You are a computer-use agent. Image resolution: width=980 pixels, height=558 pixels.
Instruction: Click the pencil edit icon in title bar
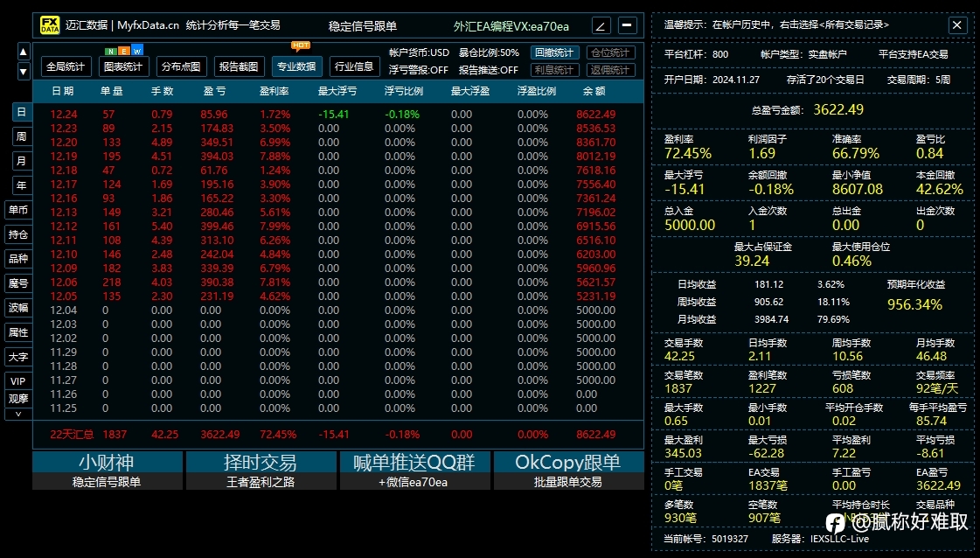[x=601, y=25]
